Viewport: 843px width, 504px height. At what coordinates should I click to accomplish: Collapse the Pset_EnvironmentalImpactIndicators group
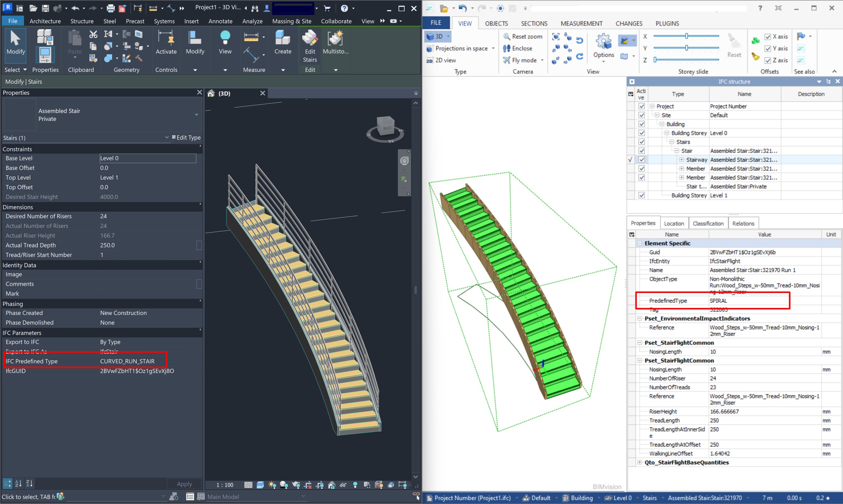[640, 318]
